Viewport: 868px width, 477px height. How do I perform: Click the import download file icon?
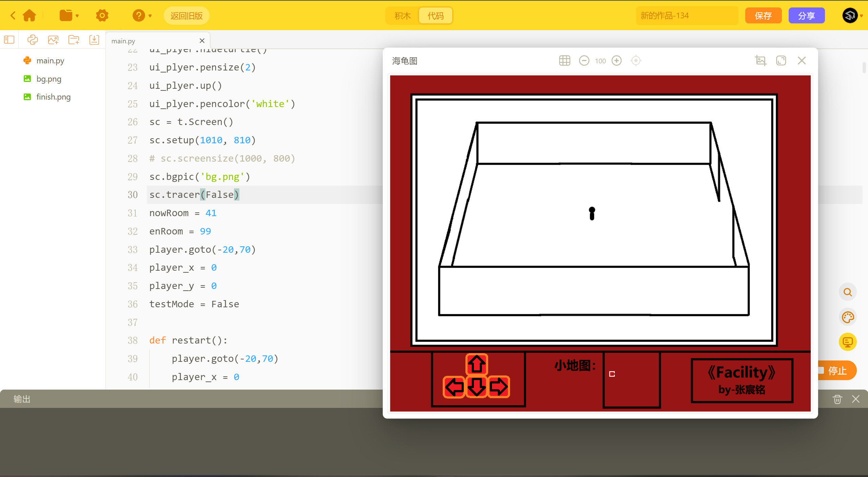pyautogui.click(x=94, y=40)
